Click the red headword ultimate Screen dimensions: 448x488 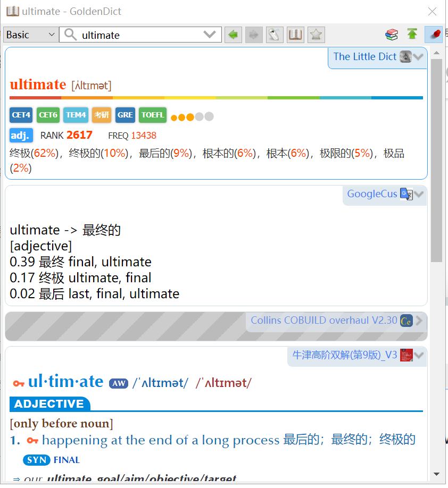point(38,85)
